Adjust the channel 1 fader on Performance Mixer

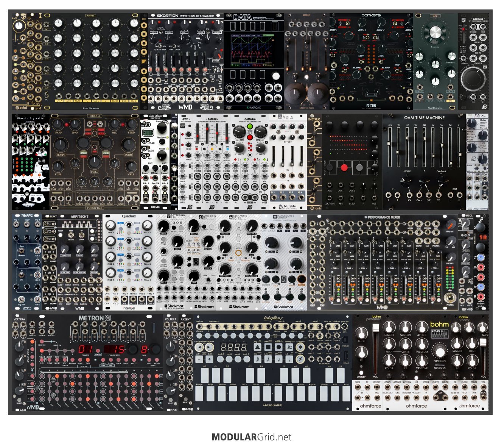point(332,288)
